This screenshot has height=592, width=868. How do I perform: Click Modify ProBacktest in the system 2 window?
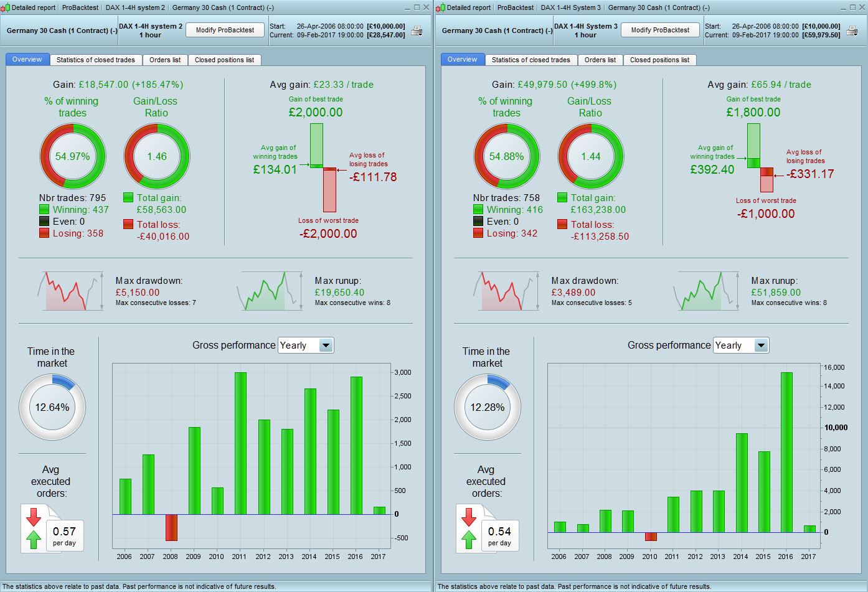point(225,30)
